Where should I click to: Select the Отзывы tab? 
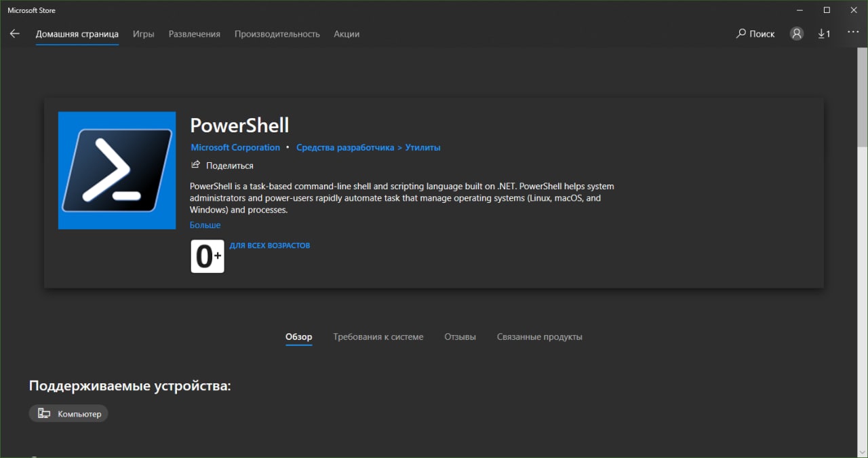click(460, 337)
